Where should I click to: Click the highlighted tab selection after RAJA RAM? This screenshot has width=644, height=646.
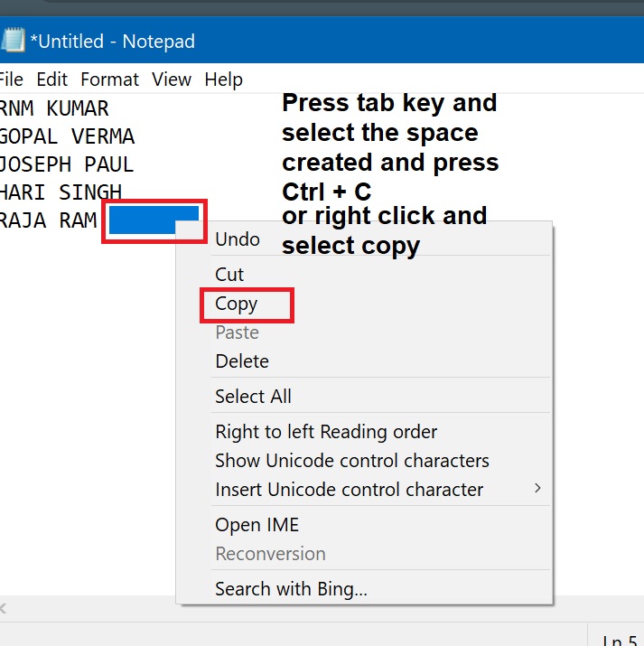(154, 220)
